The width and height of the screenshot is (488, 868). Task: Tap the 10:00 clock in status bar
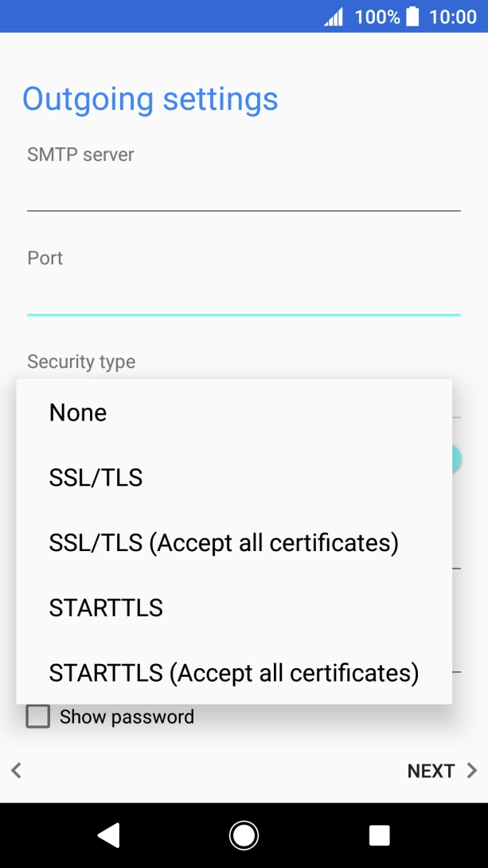click(x=452, y=16)
